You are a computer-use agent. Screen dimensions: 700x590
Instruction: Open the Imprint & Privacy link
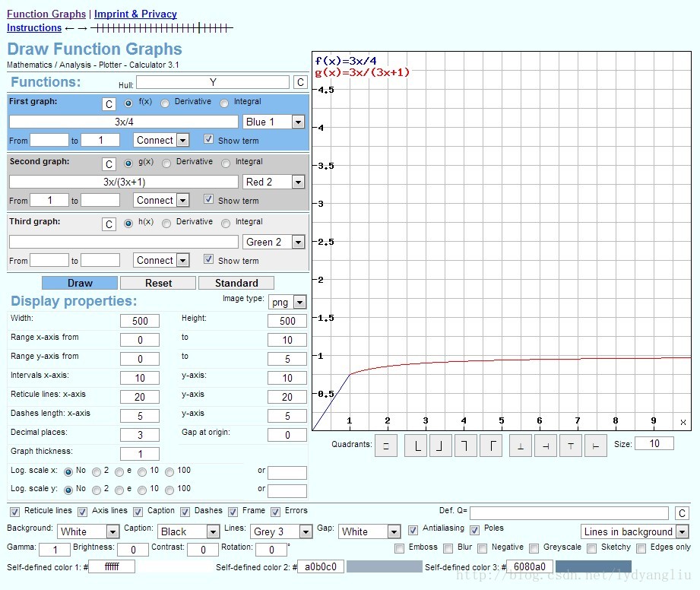pos(136,14)
